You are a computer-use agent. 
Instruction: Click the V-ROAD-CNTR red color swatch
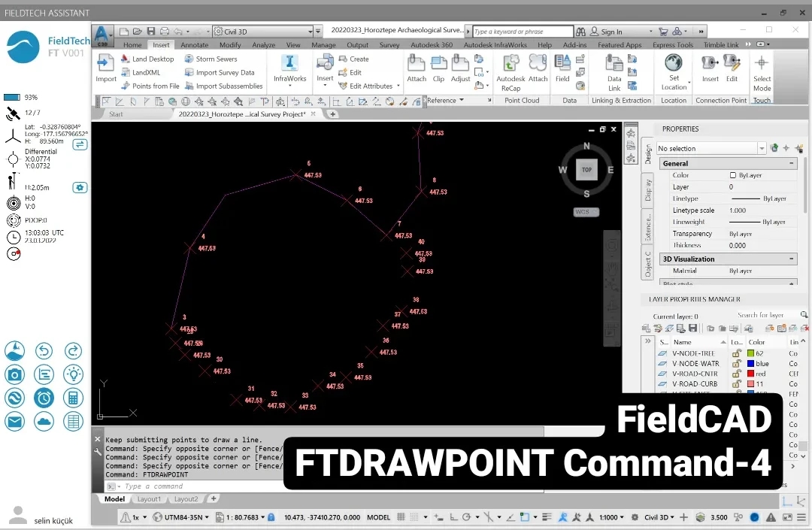pyautogui.click(x=751, y=374)
